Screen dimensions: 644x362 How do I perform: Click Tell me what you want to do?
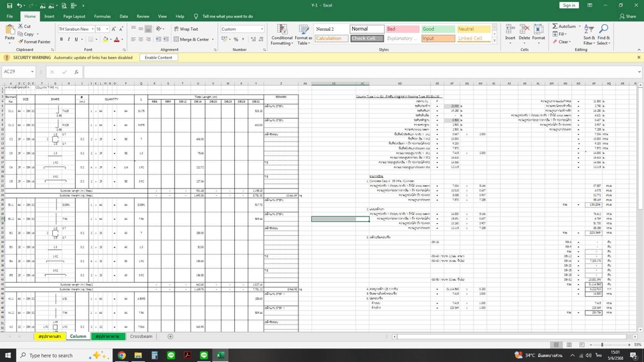click(x=227, y=16)
